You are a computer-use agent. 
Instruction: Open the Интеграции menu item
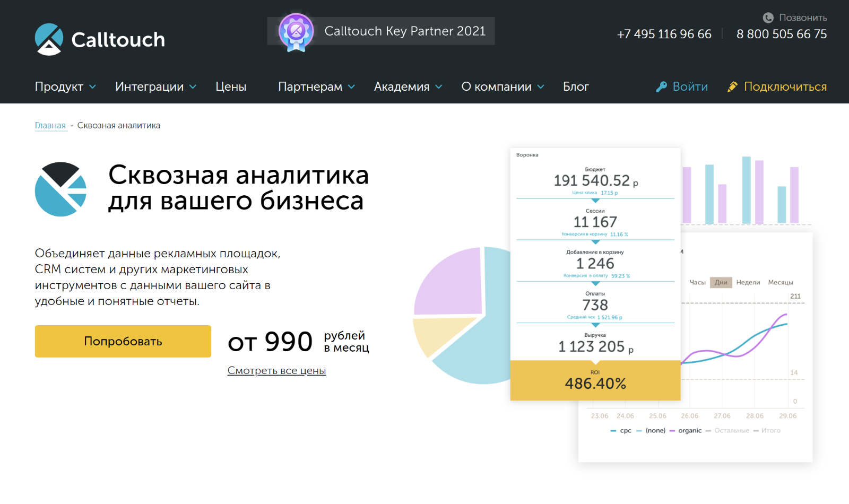(149, 86)
